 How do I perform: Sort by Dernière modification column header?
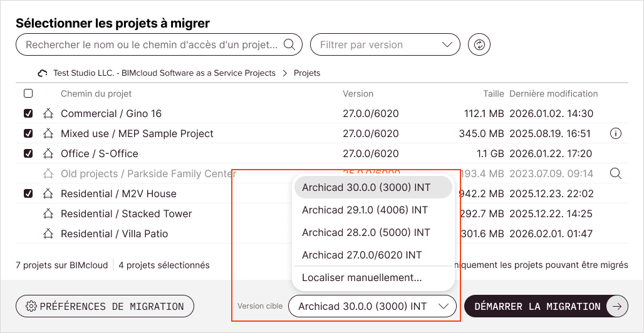point(554,94)
